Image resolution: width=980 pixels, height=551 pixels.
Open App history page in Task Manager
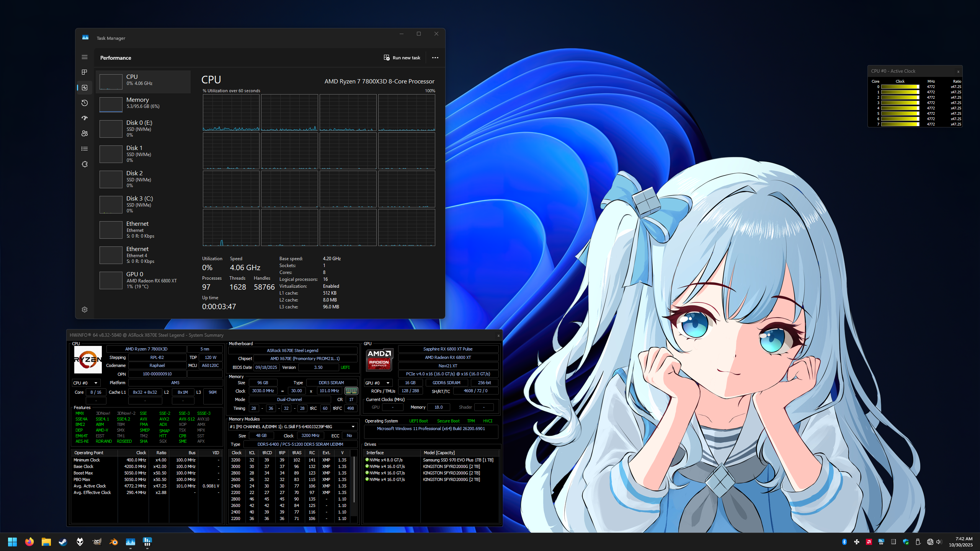tap(85, 103)
